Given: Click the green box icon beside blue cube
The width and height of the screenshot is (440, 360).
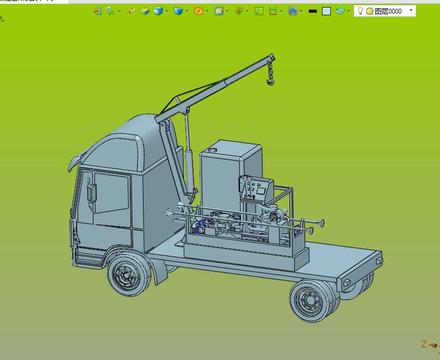Looking at the screenshot, I should 145,11.
